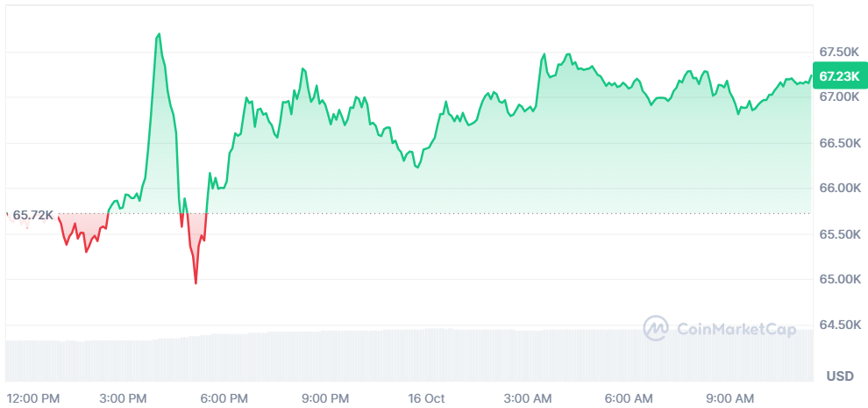Click the 65.72K opening price label
This screenshot has height=408, width=868.
coord(32,215)
